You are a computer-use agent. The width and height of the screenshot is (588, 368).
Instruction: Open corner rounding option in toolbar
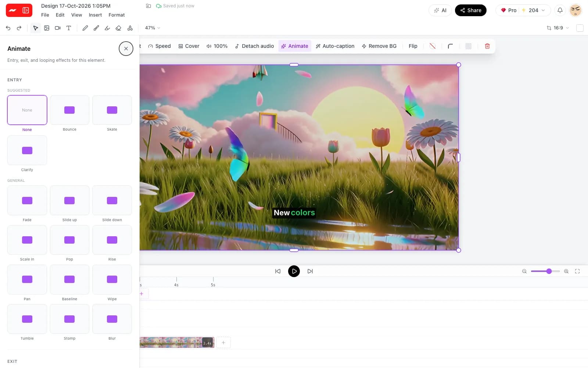(450, 46)
